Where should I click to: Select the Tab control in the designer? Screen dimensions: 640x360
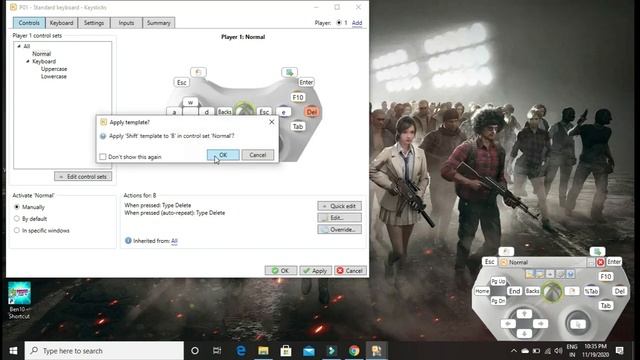pos(298,127)
